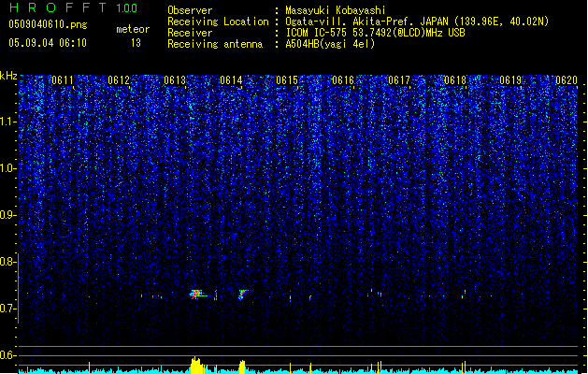
Task: Click the 0611 time marker
Action: [x=63, y=80]
